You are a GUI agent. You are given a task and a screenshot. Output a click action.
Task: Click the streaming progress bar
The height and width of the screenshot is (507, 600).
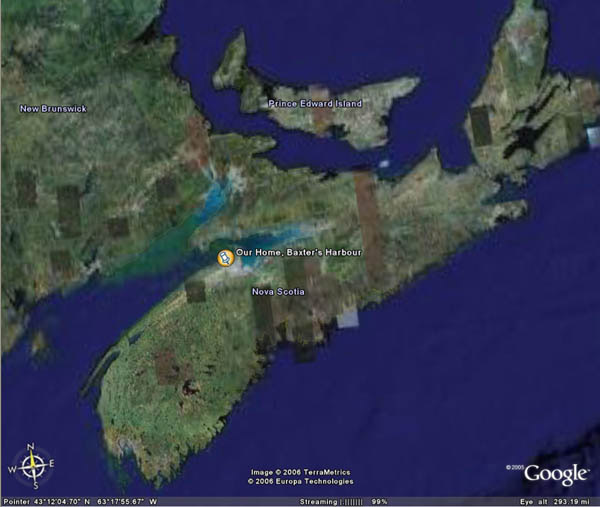(x=357, y=500)
